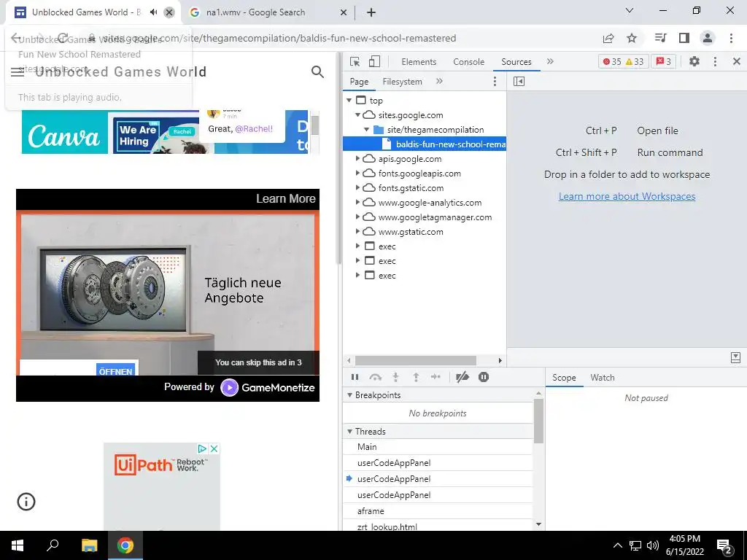Open the 3 issues badge

(663, 61)
